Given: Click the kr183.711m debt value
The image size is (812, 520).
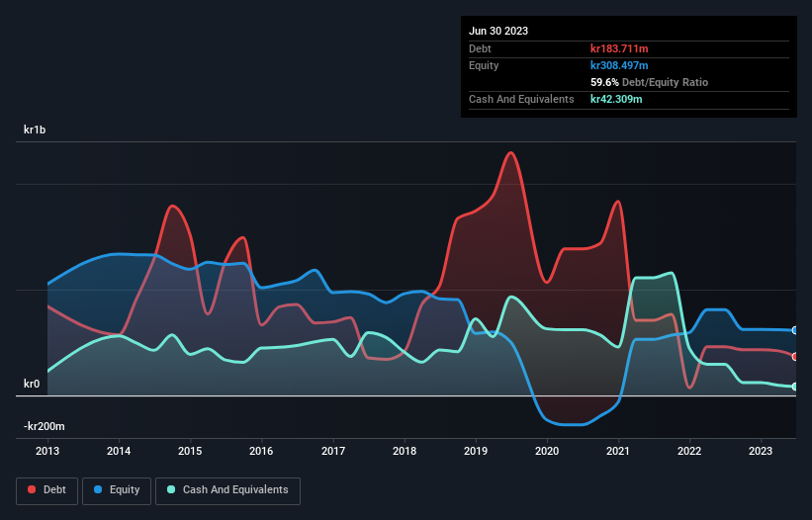Looking at the screenshot, I should [619, 48].
